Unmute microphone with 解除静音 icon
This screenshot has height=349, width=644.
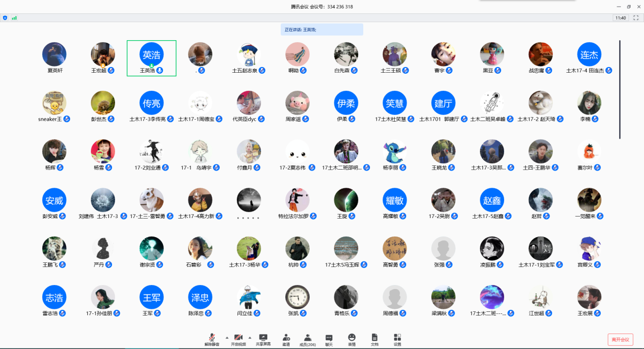click(212, 338)
